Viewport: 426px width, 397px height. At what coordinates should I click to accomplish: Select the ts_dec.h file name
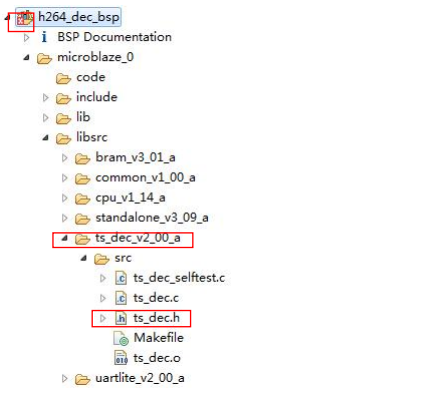click(156, 318)
